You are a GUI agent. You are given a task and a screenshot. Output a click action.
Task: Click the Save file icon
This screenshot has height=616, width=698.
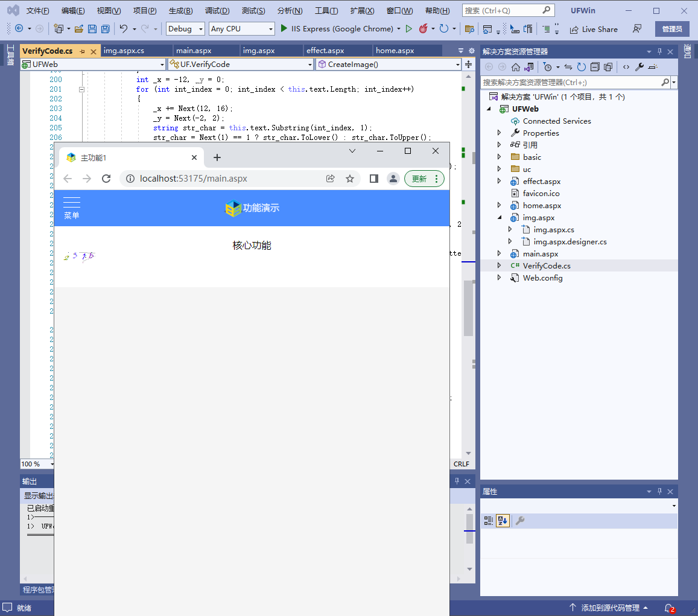pos(92,29)
